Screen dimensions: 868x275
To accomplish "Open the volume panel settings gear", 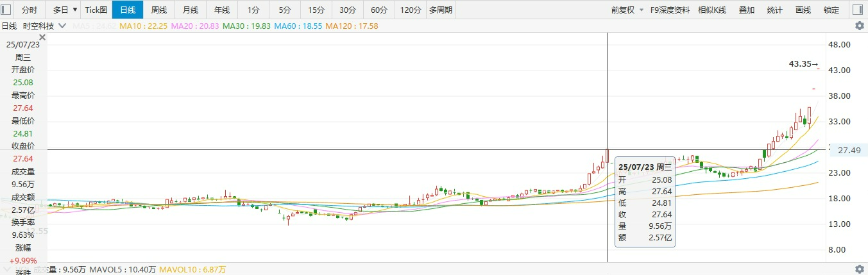I will pos(859,269).
